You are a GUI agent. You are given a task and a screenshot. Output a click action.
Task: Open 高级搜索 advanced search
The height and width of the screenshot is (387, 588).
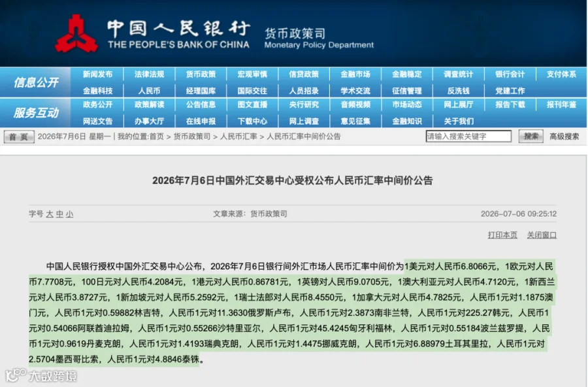pyautogui.click(x=564, y=136)
